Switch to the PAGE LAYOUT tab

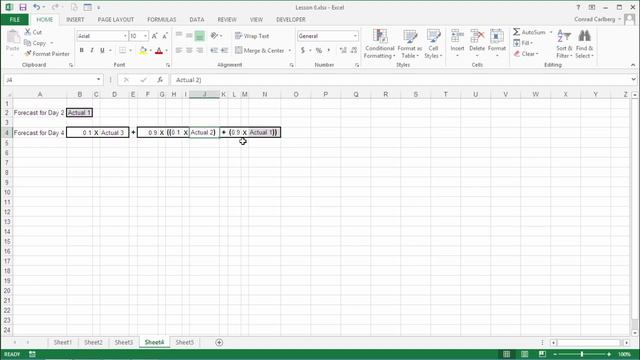pyautogui.click(x=116, y=20)
